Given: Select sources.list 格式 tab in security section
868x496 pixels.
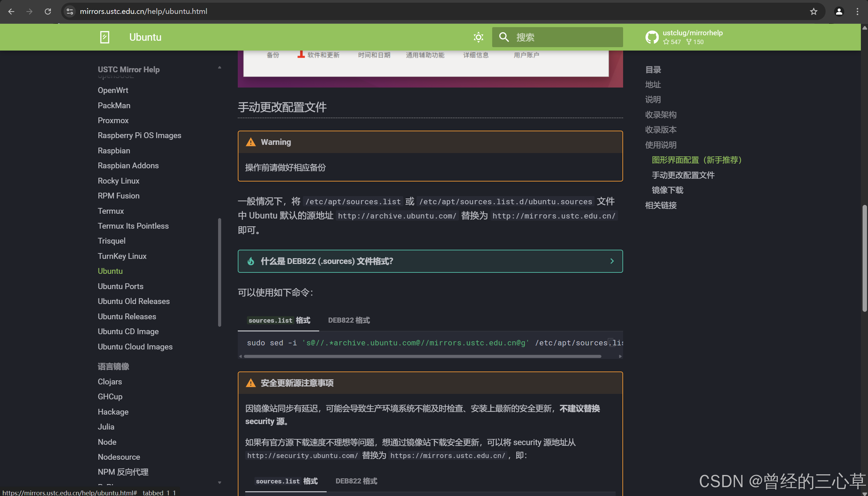Looking at the screenshot, I should [x=286, y=481].
